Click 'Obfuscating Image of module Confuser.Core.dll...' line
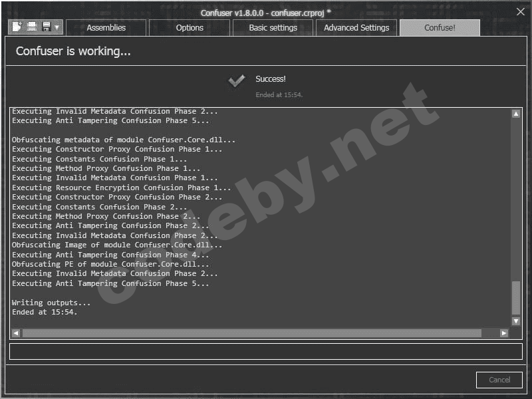The height and width of the screenshot is (399, 532). click(117, 245)
